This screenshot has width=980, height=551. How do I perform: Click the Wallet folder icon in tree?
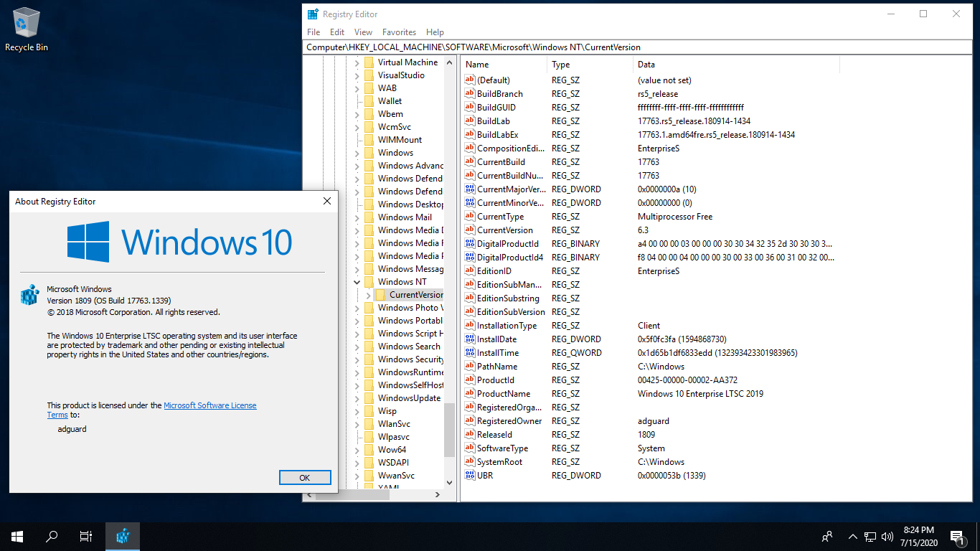tap(369, 101)
